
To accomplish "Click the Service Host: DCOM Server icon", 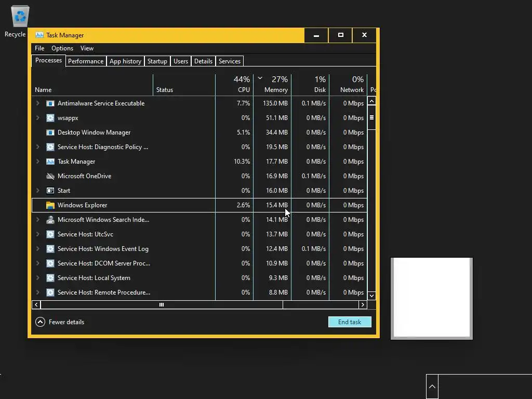I will click(x=50, y=263).
